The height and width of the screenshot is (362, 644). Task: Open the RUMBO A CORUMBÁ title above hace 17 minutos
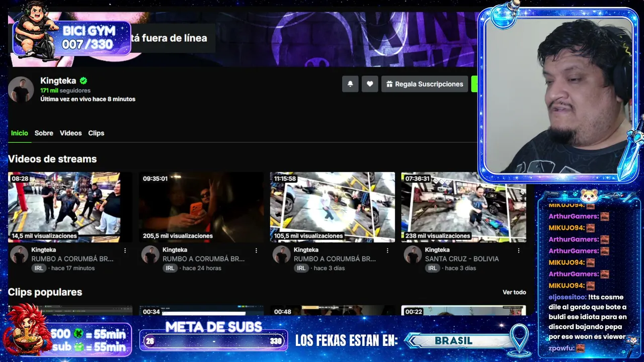[x=72, y=259]
